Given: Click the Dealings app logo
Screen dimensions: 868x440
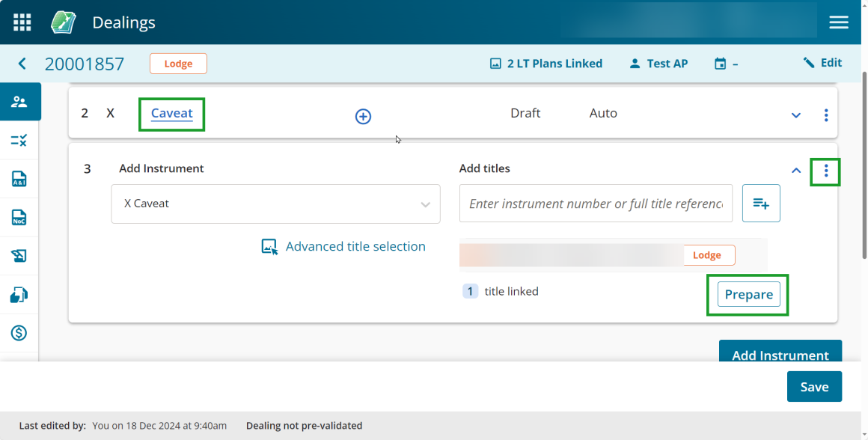Looking at the screenshot, I should tap(64, 22).
